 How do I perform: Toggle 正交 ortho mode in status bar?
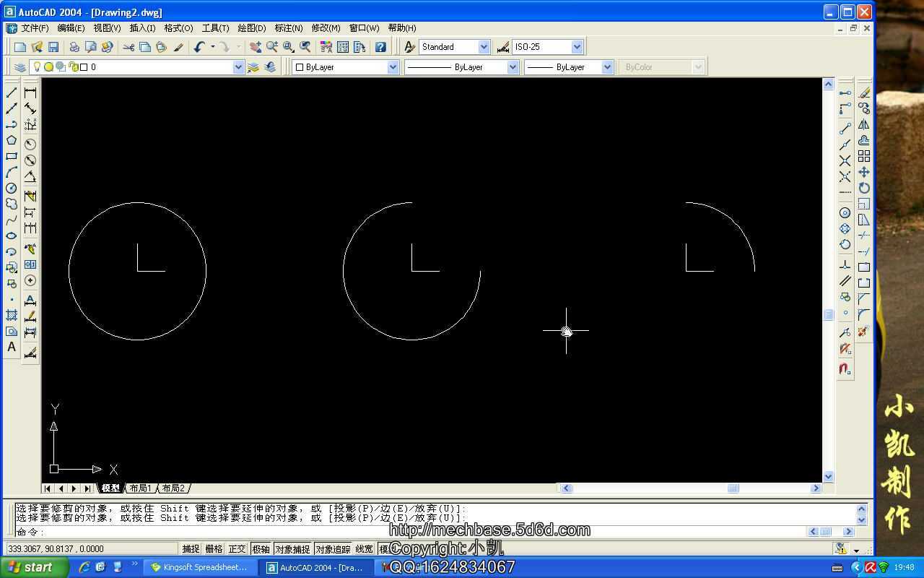pyautogui.click(x=237, y=549)
